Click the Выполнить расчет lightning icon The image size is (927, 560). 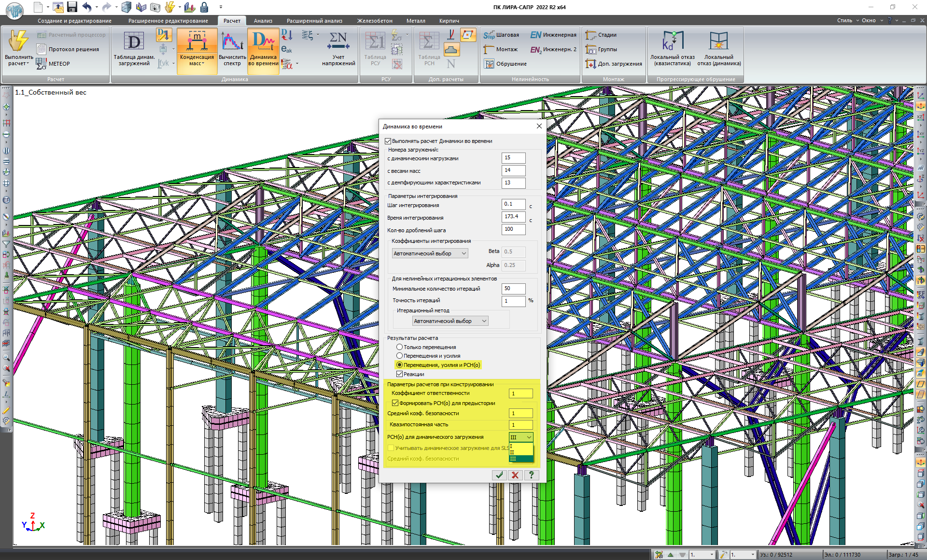click(x=18, y=42)
